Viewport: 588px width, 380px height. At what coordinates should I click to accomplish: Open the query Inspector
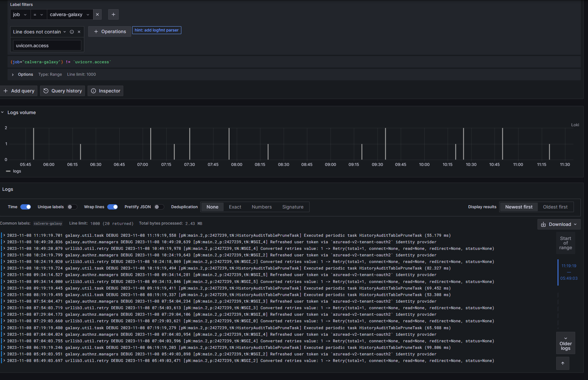tap(105, 91)
